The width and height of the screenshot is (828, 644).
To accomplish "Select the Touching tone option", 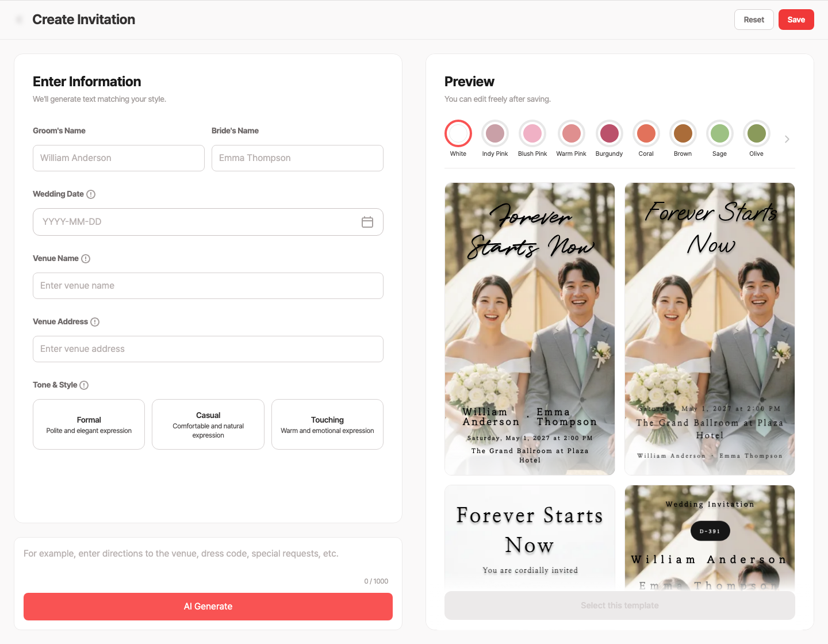I will pos(327,424).
